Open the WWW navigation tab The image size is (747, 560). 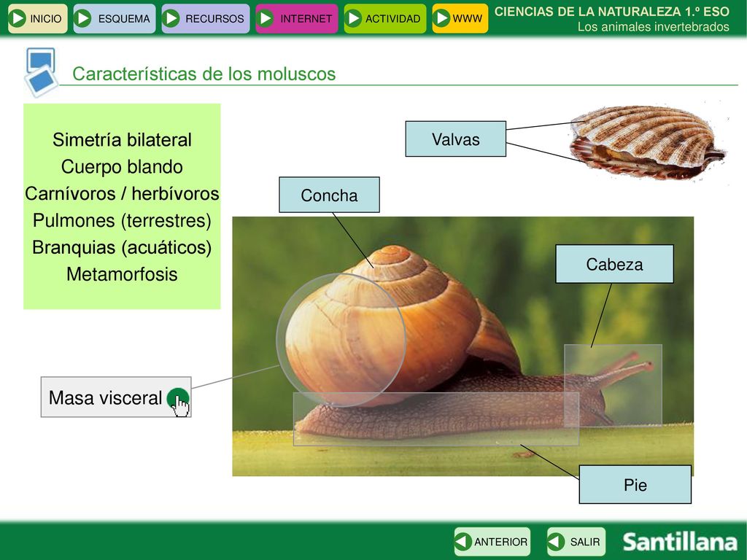coord(460,18)
